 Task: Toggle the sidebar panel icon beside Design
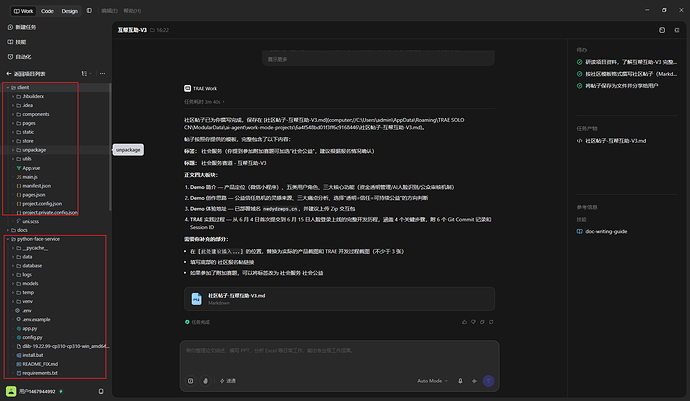(89, 11)
